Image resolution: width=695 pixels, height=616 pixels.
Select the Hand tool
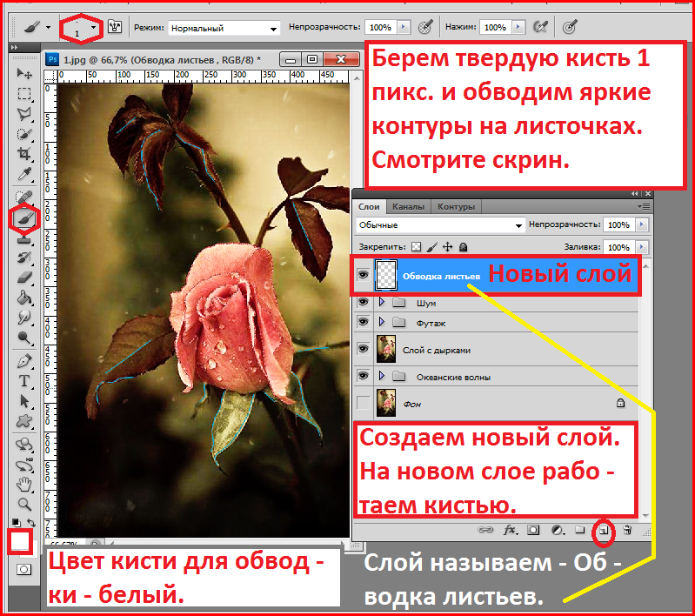pos(24,485)
